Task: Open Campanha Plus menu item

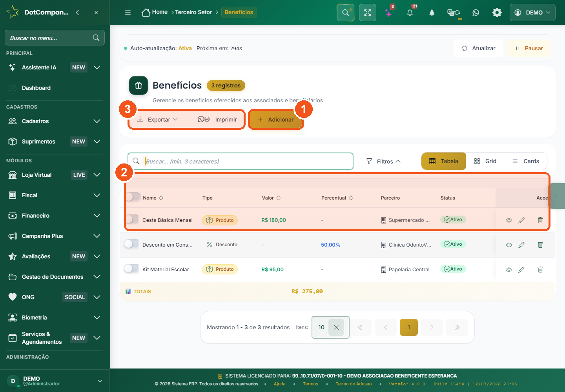Action: click(55, 236)
